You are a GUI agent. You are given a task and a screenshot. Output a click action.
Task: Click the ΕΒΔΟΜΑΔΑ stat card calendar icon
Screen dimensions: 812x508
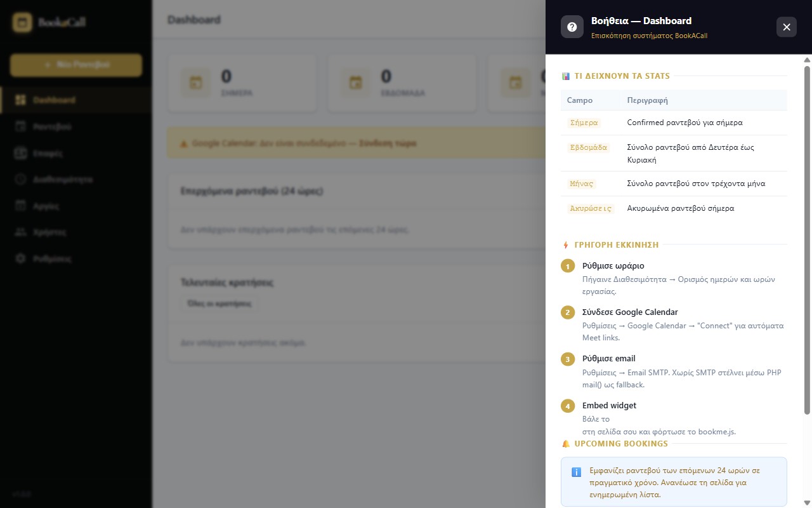coord(356,83)
